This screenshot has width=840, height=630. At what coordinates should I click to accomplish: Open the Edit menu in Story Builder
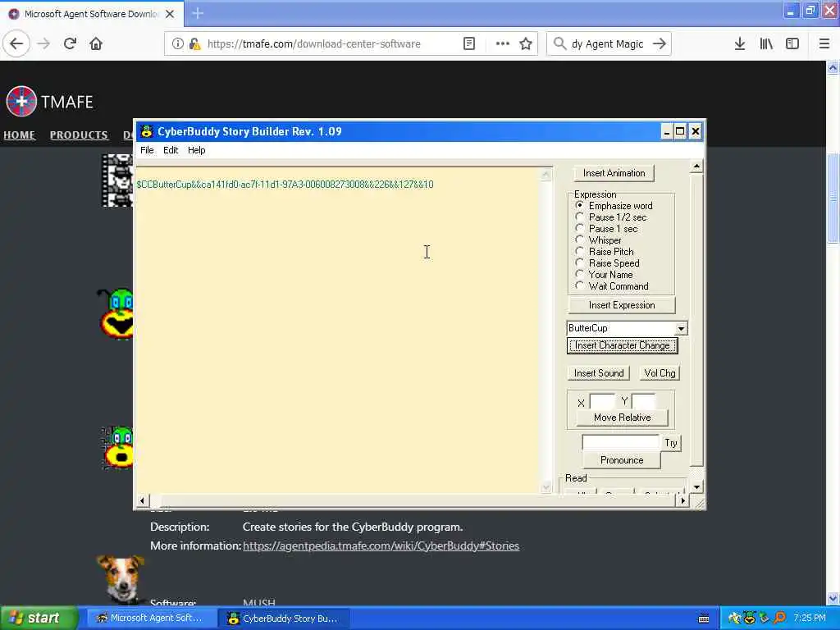(x=171, y=150)
